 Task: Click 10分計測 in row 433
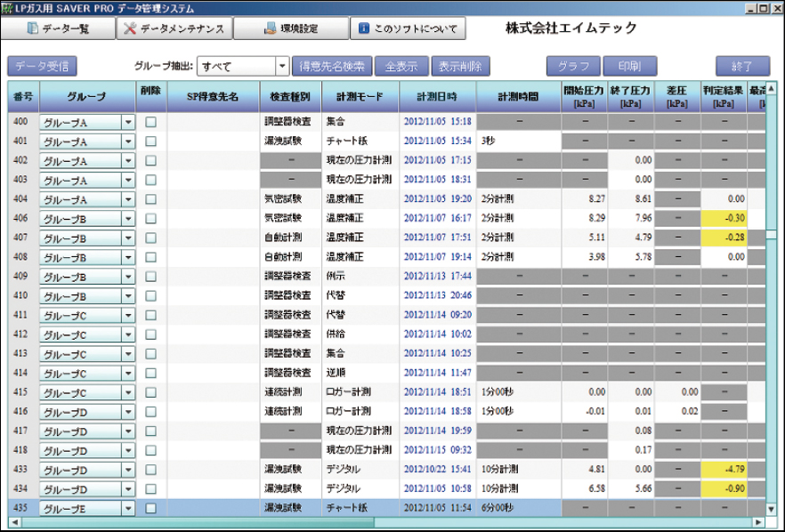pos(499,470)
